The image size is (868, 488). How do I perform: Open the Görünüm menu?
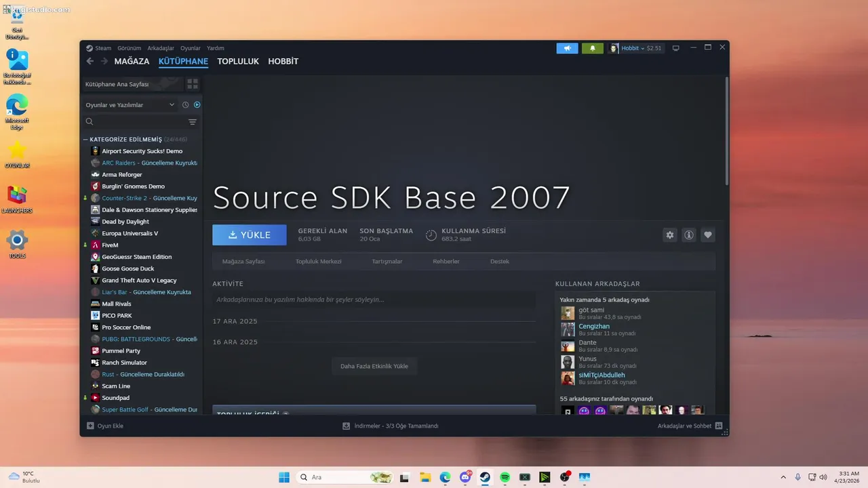pyautogui.click(x=129, y=48)
